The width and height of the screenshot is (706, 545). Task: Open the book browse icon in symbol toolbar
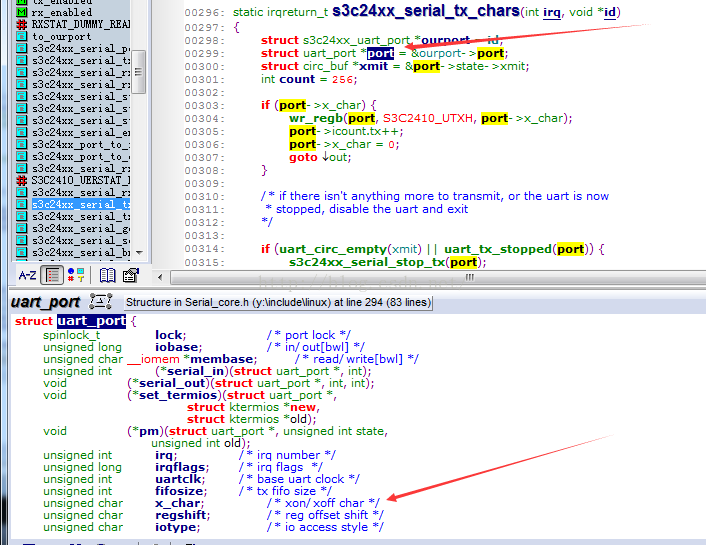107,275
